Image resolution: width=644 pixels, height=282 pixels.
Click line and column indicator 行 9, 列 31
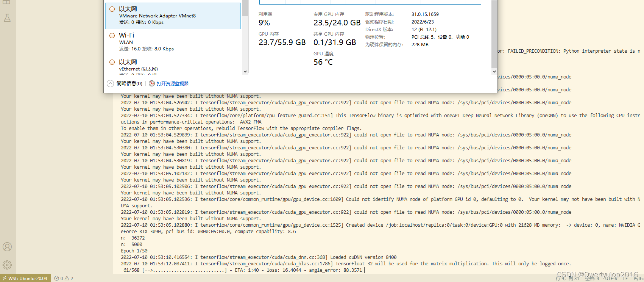(568, 278)
